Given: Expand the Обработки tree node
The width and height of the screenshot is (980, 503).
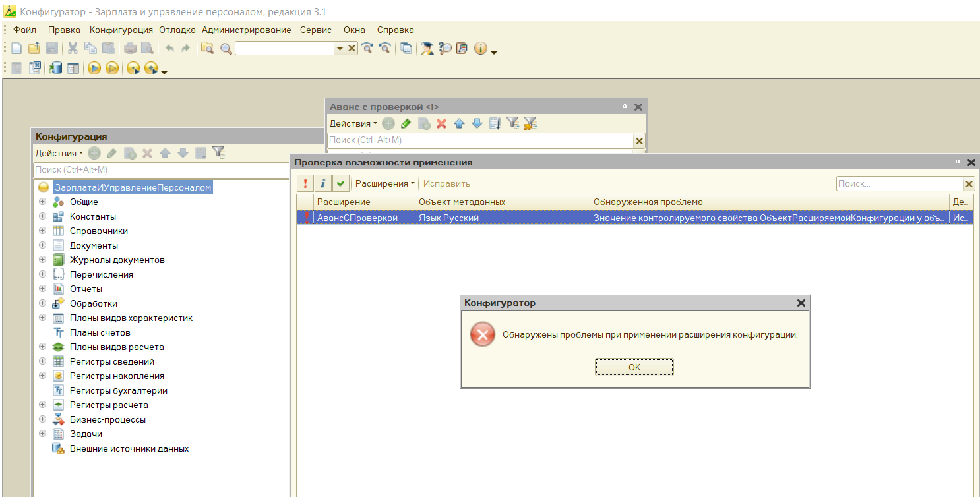Looking at the screenshot, I should tap(43, 303).
